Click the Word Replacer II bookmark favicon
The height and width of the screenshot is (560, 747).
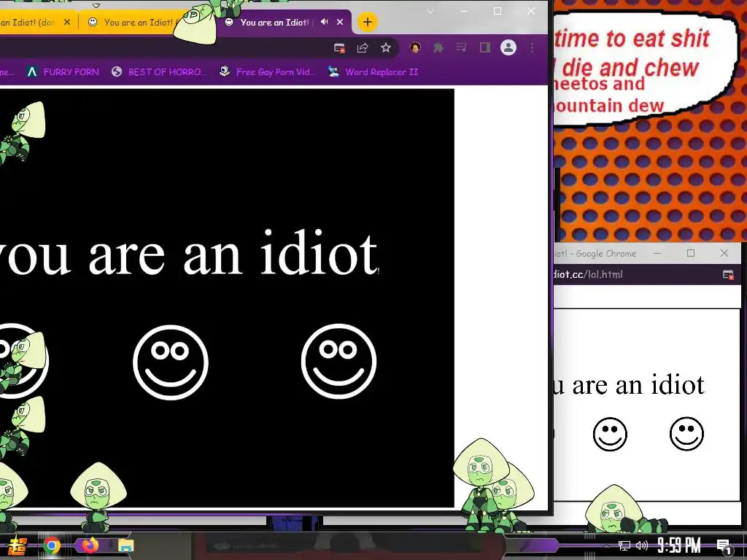point(333,72)
